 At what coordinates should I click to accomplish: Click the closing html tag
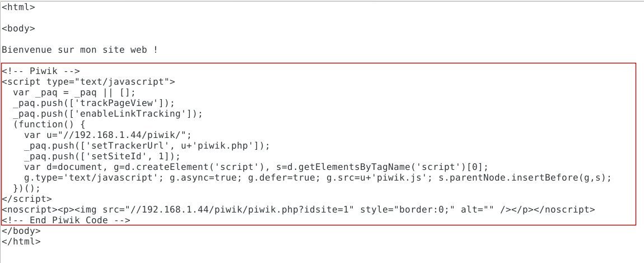[x=21, y=241]
